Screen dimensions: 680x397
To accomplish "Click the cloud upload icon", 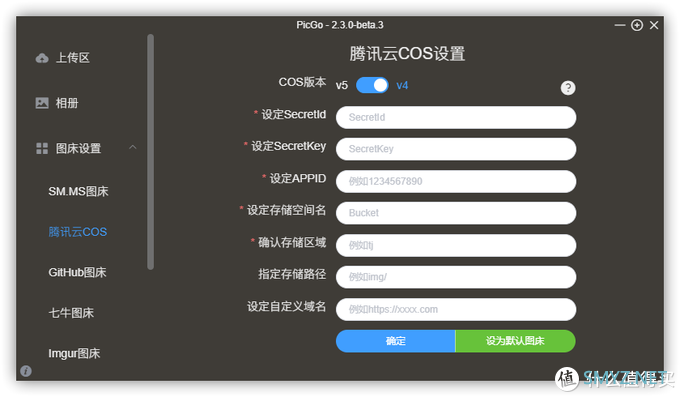I will [42, 58].
